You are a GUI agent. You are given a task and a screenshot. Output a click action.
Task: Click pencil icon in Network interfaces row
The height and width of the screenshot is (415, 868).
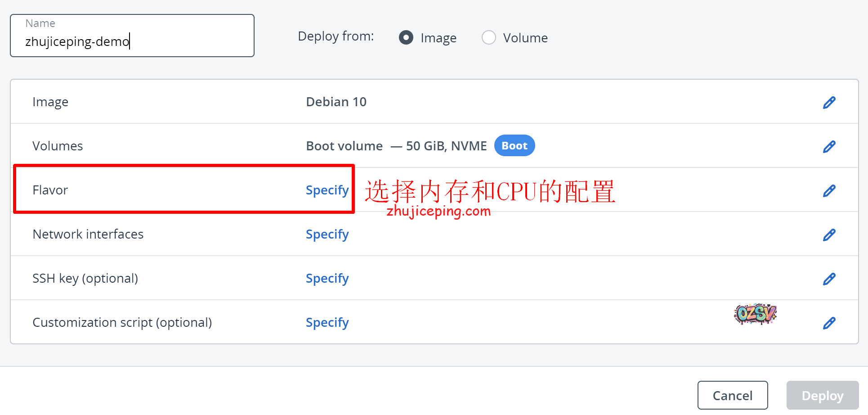[x=829, y=235]
